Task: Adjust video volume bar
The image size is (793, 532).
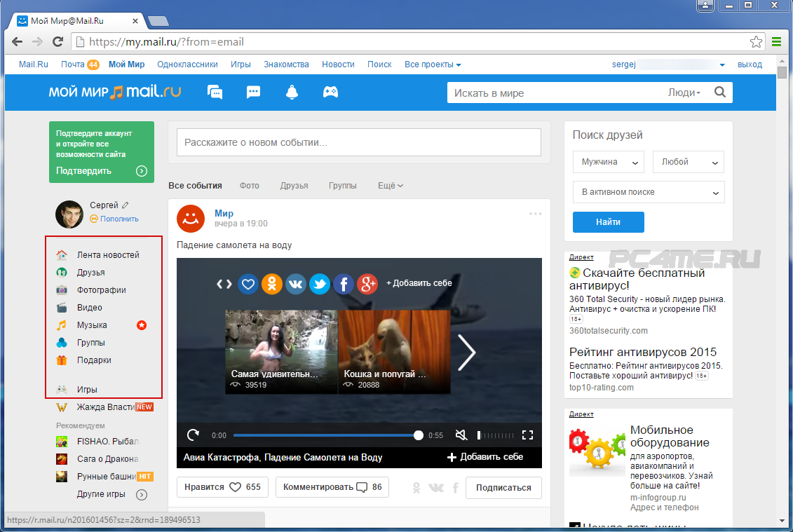Action: pyautogui.click(x=496, y=435)
